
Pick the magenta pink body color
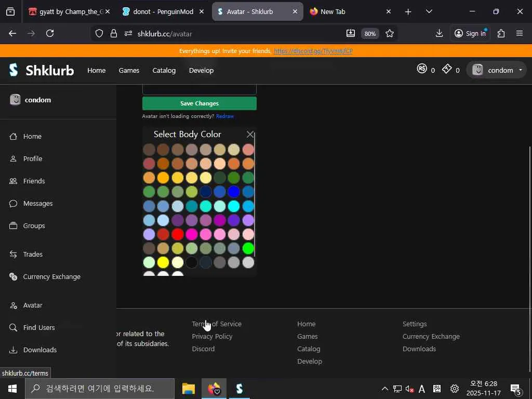coord(191,234)
